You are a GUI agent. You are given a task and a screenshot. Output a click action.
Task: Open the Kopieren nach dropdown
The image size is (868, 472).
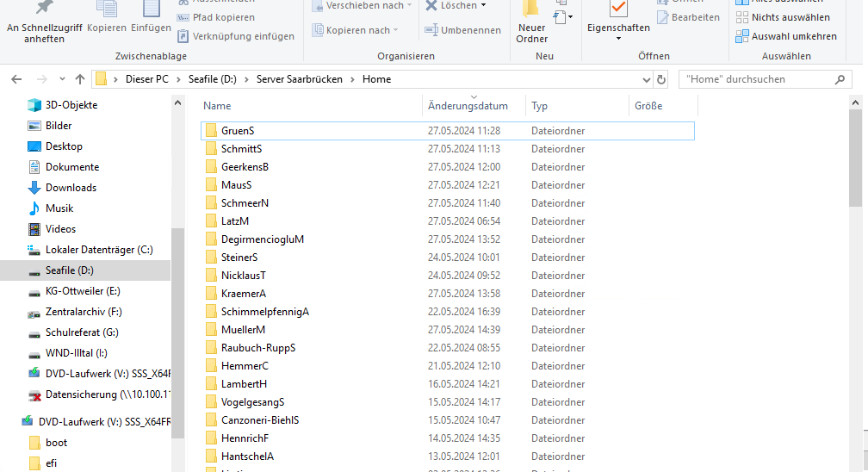(x=356, y=30)
